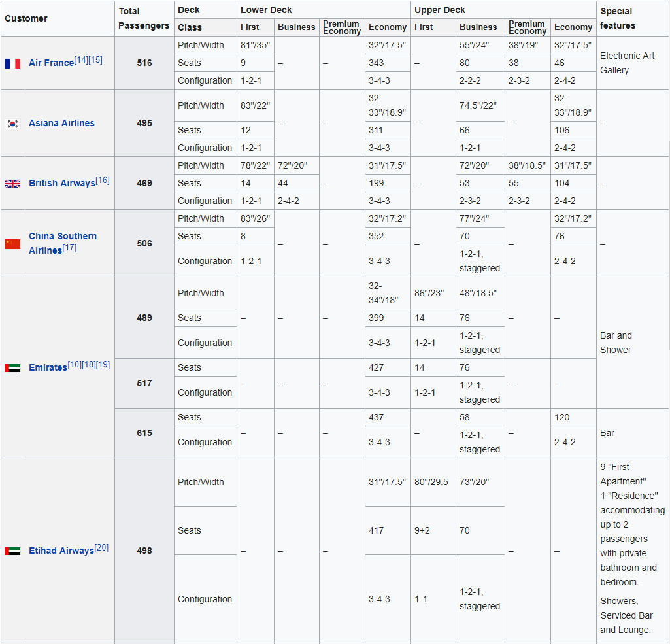
Task: Click the UAE flag beside Etihad Airways
Action: click(12, 551)
